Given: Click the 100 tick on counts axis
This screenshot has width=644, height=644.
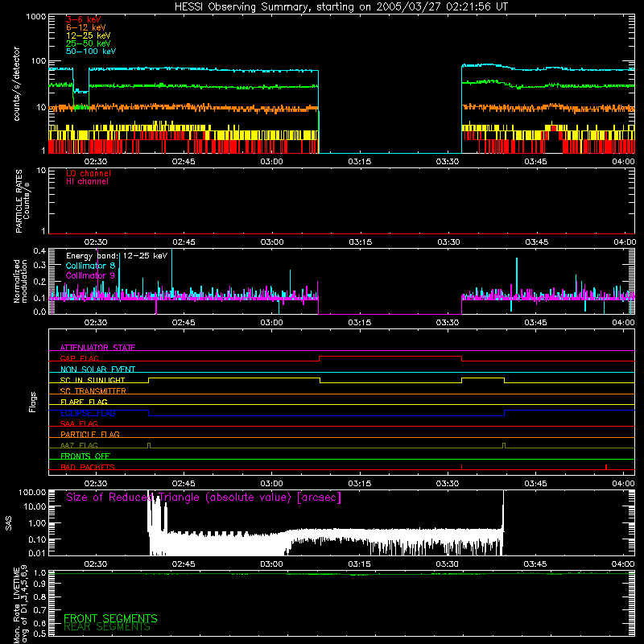Looking at the screenshot, I should (x=38, y=61).
